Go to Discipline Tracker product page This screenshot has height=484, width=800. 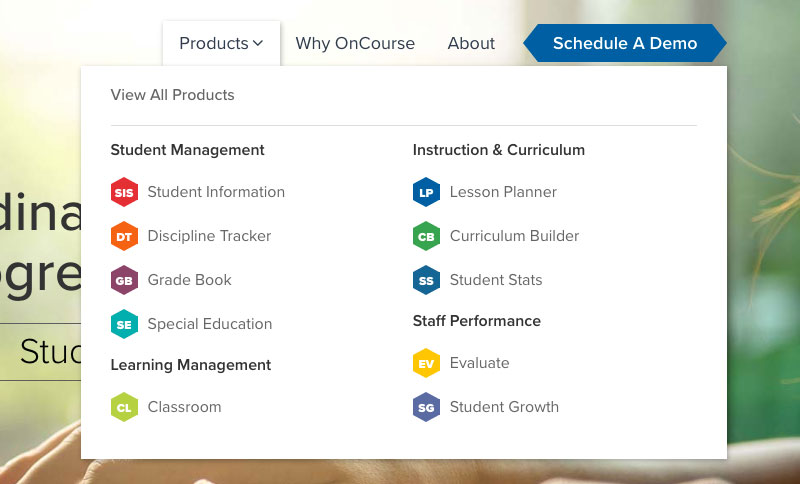point(209,236)
